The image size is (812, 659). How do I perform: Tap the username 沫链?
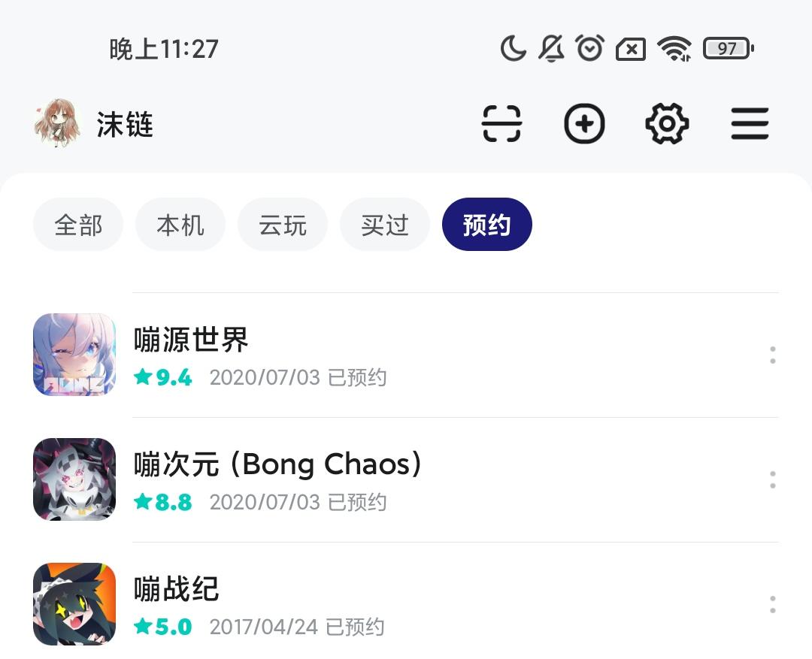point(125,125)
